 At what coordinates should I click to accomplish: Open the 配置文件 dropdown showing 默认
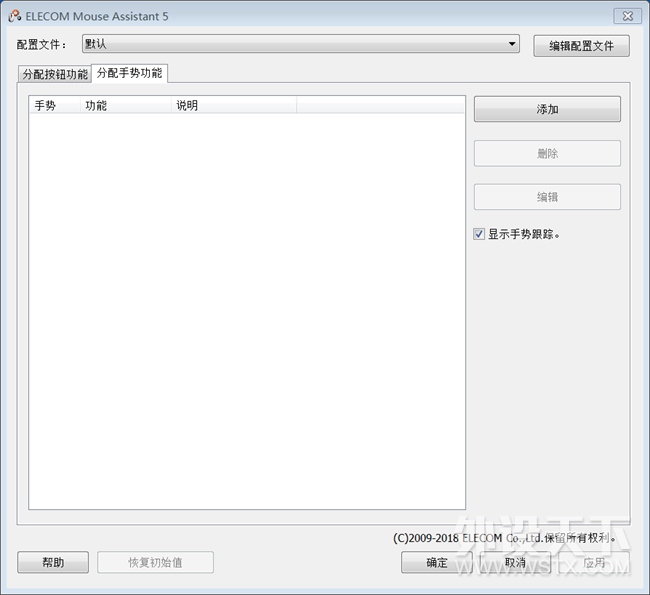pos(301,44)
